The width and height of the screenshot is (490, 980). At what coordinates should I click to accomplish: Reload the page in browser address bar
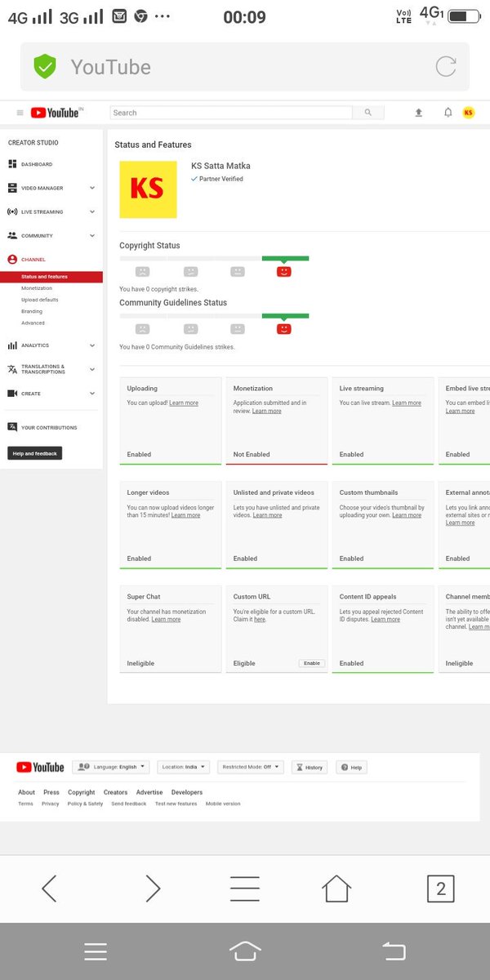click(x=446, y=67)
